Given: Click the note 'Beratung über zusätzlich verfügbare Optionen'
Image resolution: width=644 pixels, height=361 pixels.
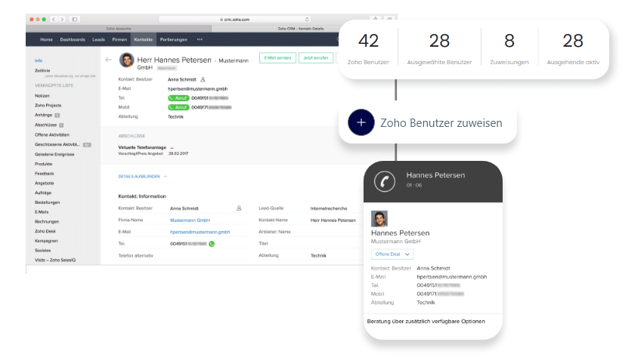Looking at the screenshot, I should pyautogui.click(x=426, y=322).
